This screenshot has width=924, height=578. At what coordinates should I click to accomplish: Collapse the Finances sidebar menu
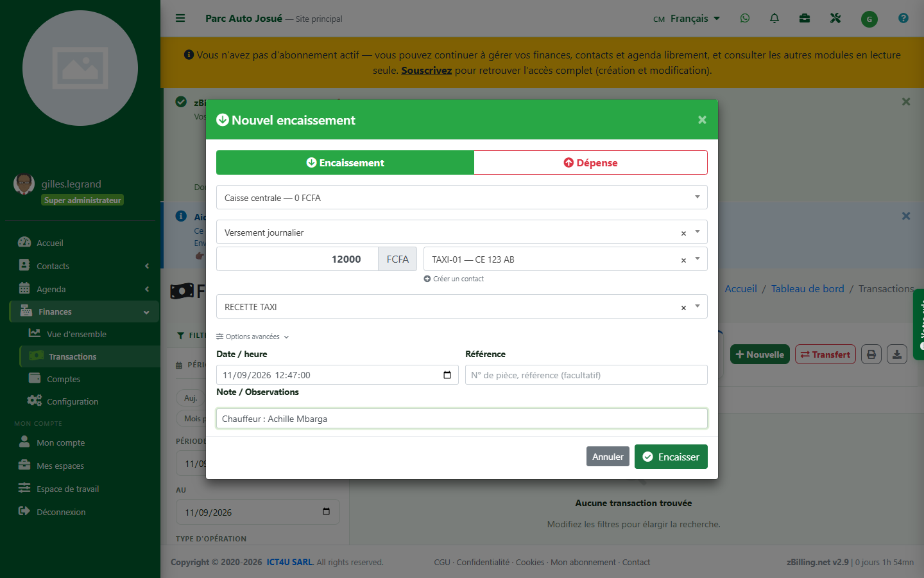[x=84, y=311]
